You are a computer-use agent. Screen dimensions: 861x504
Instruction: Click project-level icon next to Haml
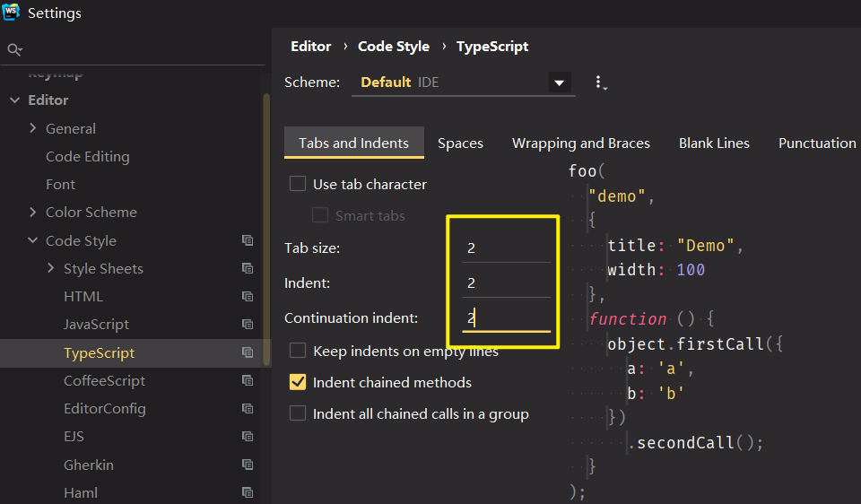pos(248,492)
